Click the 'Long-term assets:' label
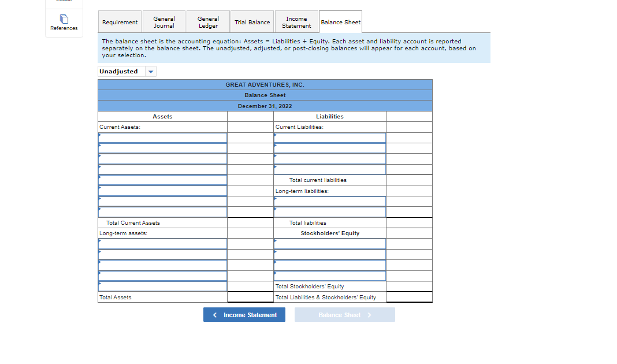The image size is (617, 364). (x=123, y=233)
